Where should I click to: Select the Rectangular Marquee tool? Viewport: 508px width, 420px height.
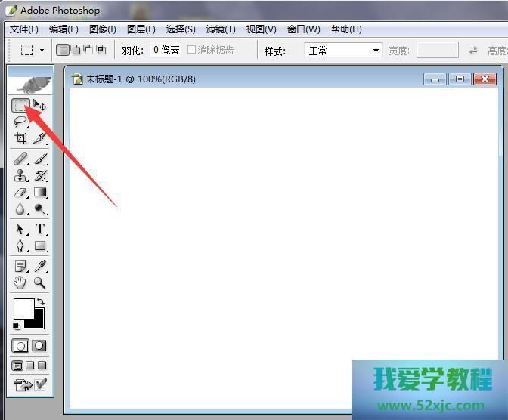click(x=20, y=107)
